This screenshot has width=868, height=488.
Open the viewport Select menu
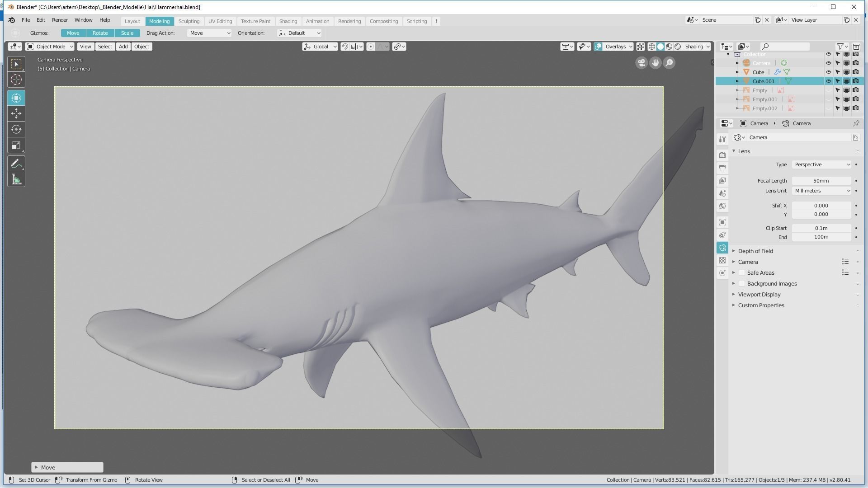[x=105, y=47]
